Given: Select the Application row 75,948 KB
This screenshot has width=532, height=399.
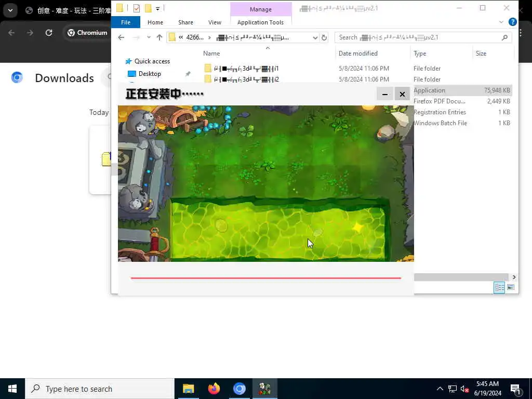Looking at the screenshot, I should 462,90.
